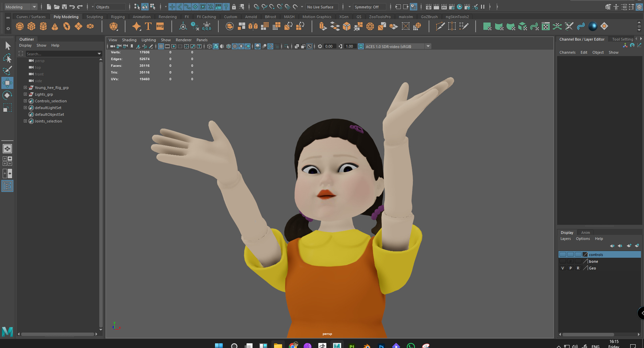The width and height of the screenshot is (644, 348).
Task: Click the Save scene icon
Action: (64, 7)
